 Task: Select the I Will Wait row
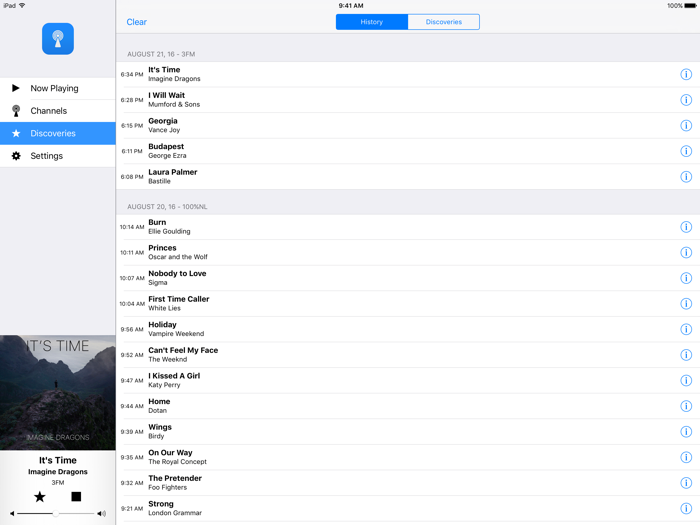[408, 100]
